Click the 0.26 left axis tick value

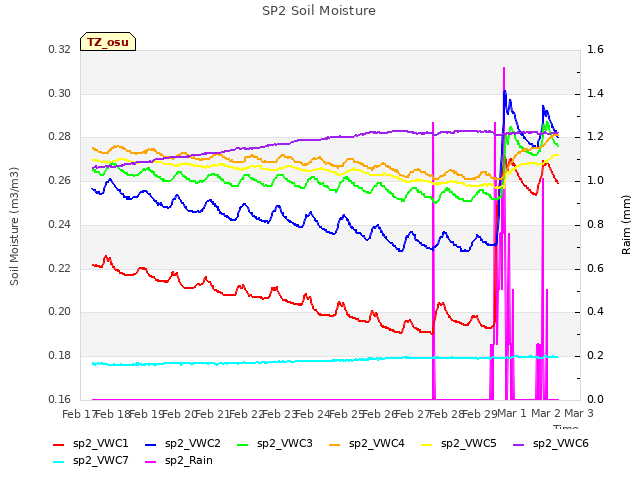60,181
